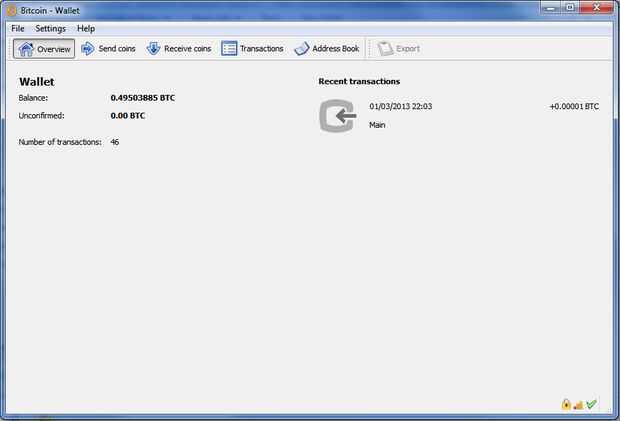Open the Overview tab
This screenshot has height=421, width=620.
point(44,49)
